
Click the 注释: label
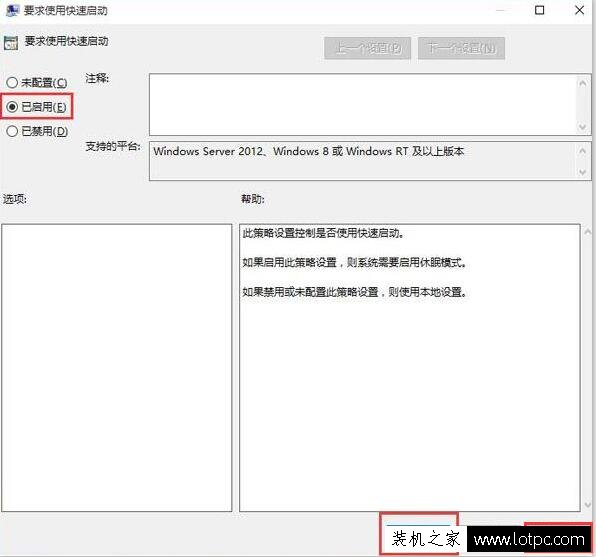click(97, 78)
